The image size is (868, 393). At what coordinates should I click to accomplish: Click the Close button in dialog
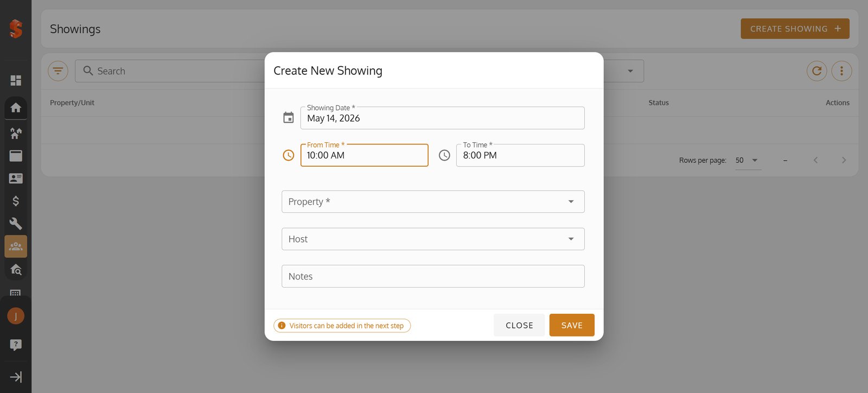tap(519, 325)
